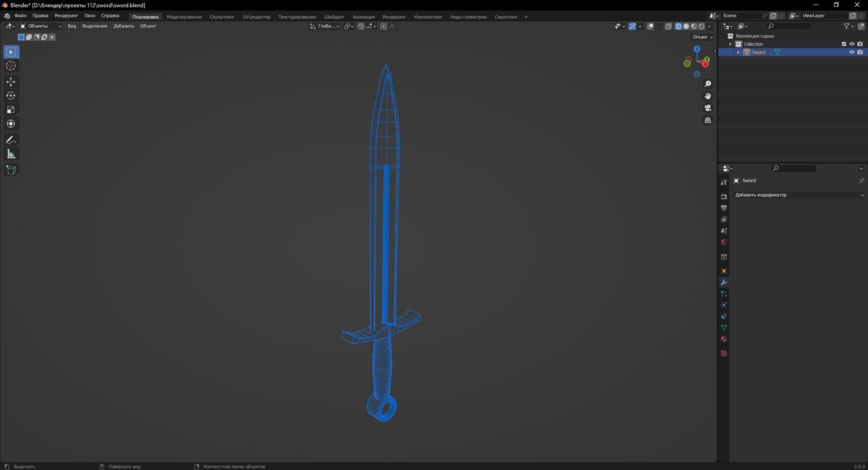Image resolution: width=868 pixels, height=470 pixels.
Task: Choose the Measure tool
Action: point(11,154)
